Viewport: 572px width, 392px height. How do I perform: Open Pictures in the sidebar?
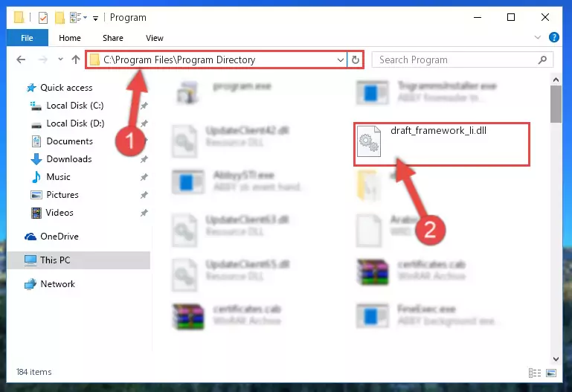[x=62, y=195]
